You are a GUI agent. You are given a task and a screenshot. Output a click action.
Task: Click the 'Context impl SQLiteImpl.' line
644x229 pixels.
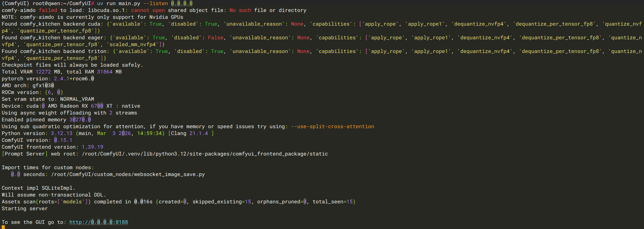point(38,188)
